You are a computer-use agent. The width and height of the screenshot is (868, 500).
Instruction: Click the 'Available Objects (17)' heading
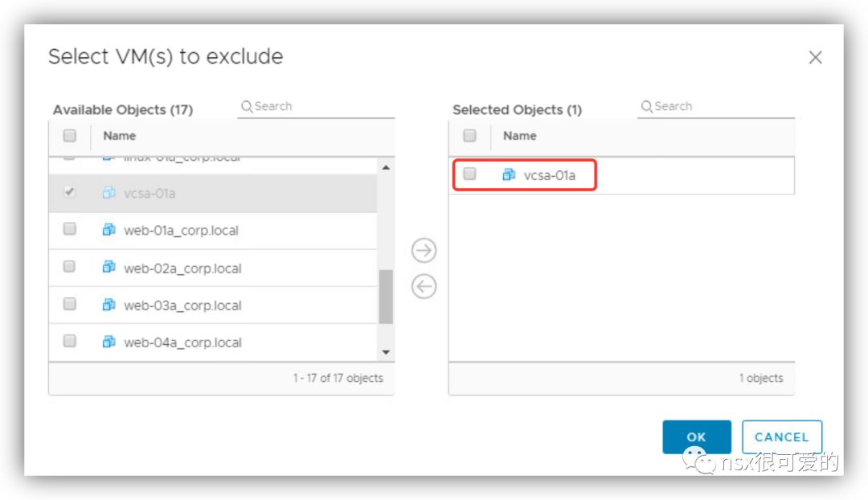click(123, 109)
